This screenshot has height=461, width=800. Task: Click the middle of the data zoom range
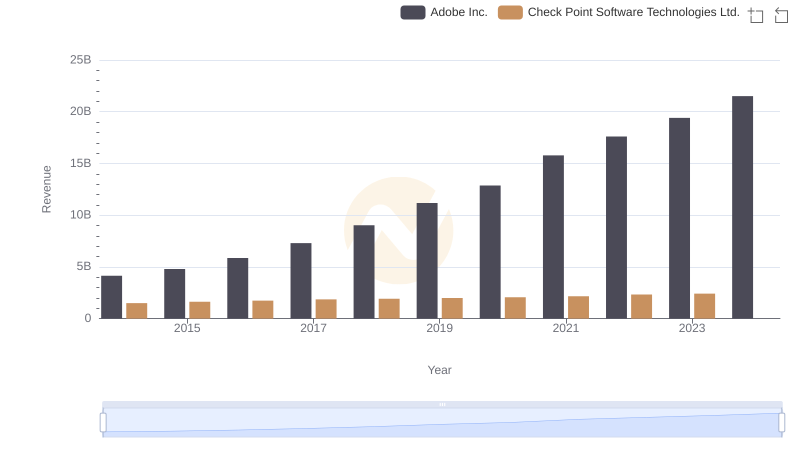click(x=442, y=423)
